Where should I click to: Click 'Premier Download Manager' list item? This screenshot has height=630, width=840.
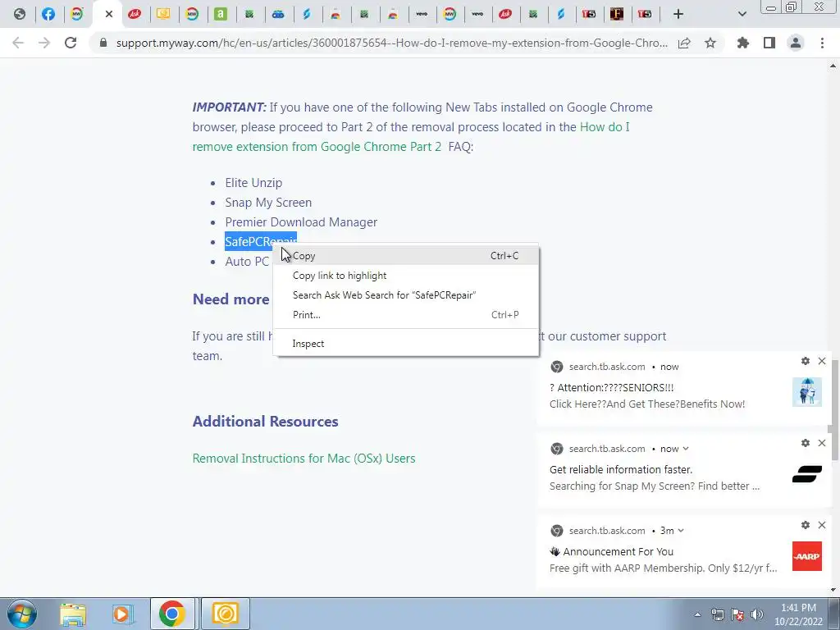click(301, 222)
